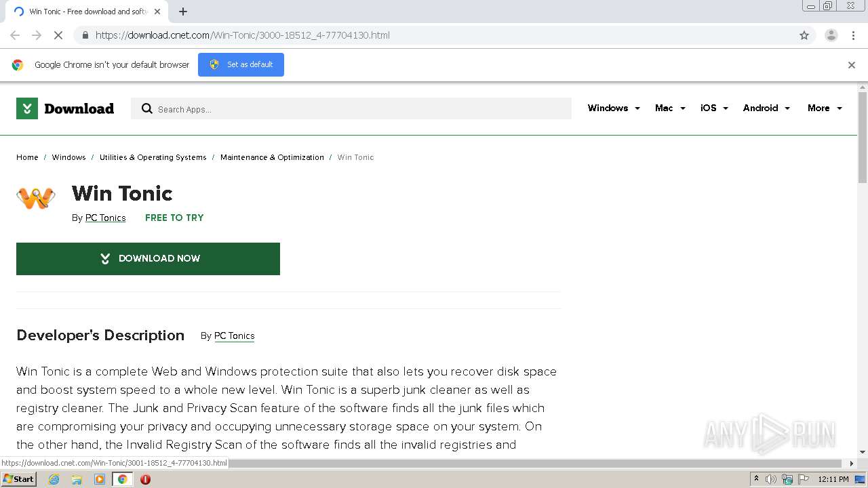Open a new tab with the plus button
The image size is (868, 488).
[182, 12]
